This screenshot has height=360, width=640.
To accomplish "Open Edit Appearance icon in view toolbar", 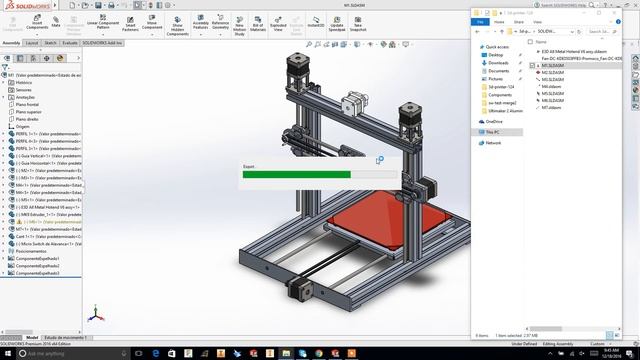I will tap(383, 44).
